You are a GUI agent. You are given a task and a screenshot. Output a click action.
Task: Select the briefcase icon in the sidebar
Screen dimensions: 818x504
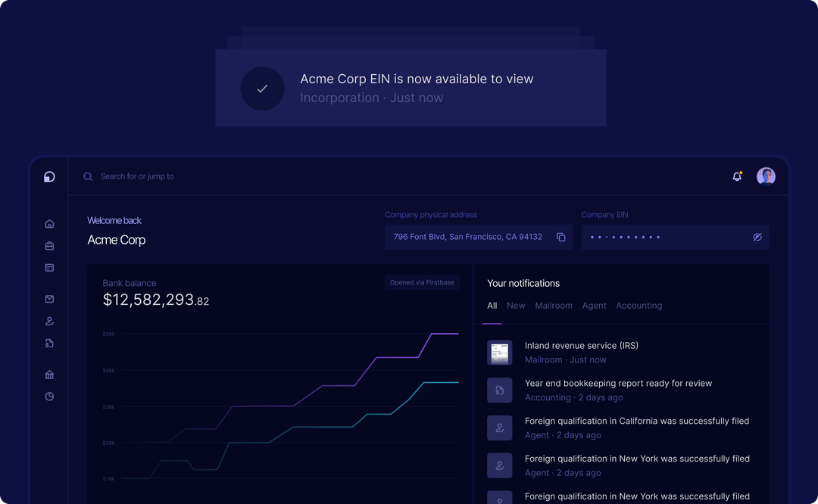pos(49,245)
